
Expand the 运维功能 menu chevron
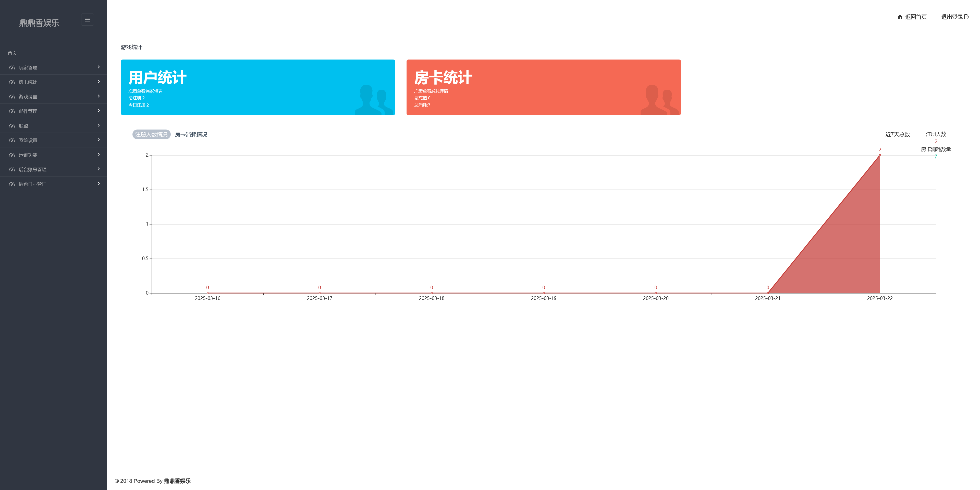coord(99,155)
